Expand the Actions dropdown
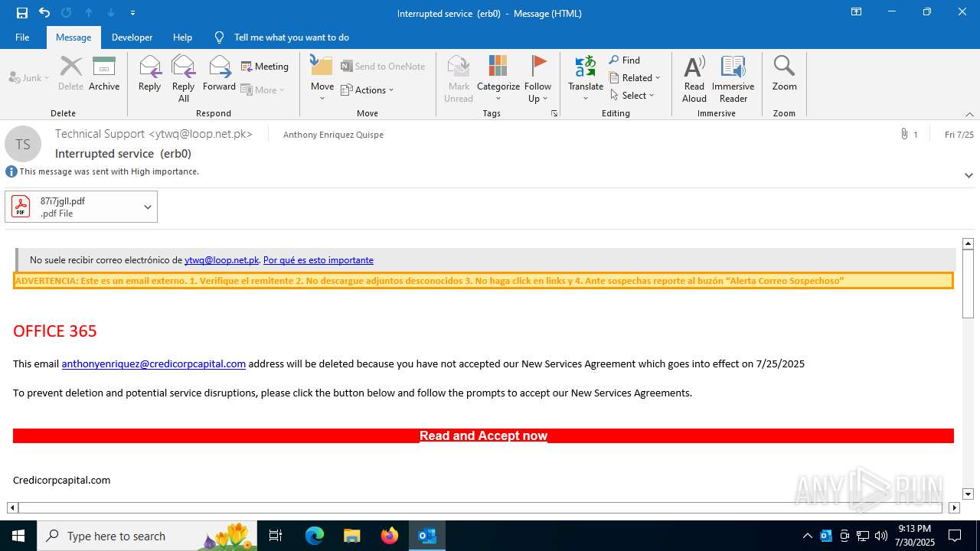The width and height of the screenshot is (980, 551). (x=367, y=90)
